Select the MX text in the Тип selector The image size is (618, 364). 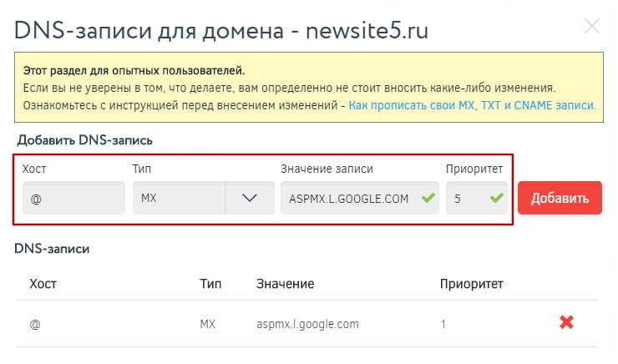[x=150, y=199]
